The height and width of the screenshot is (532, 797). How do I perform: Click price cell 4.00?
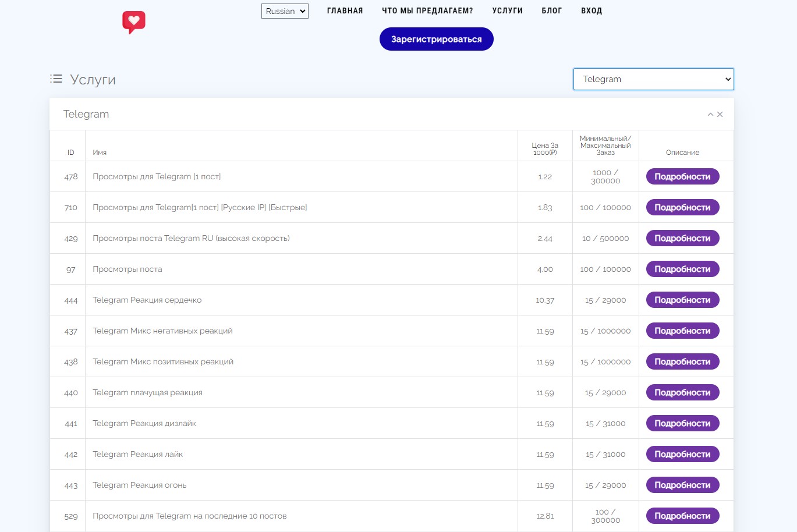click(x=545, y=269)
